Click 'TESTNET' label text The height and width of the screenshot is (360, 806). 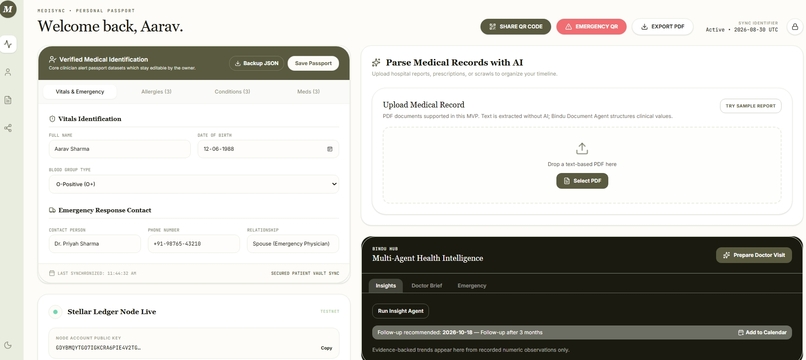pos(329,312)
